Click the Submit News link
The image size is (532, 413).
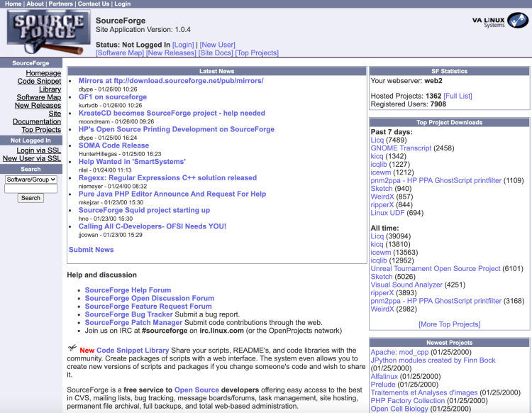[91, 250]
